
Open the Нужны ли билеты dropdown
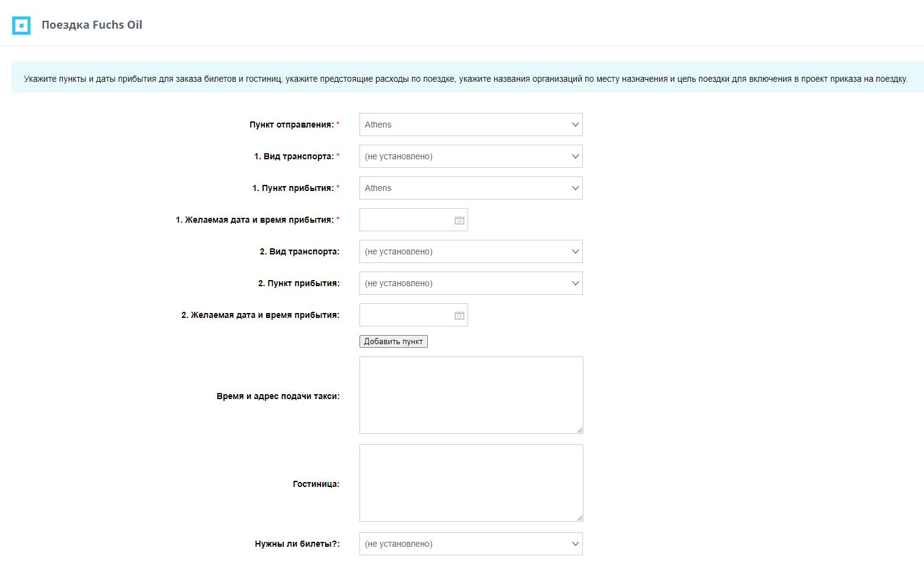coord(471,544)
